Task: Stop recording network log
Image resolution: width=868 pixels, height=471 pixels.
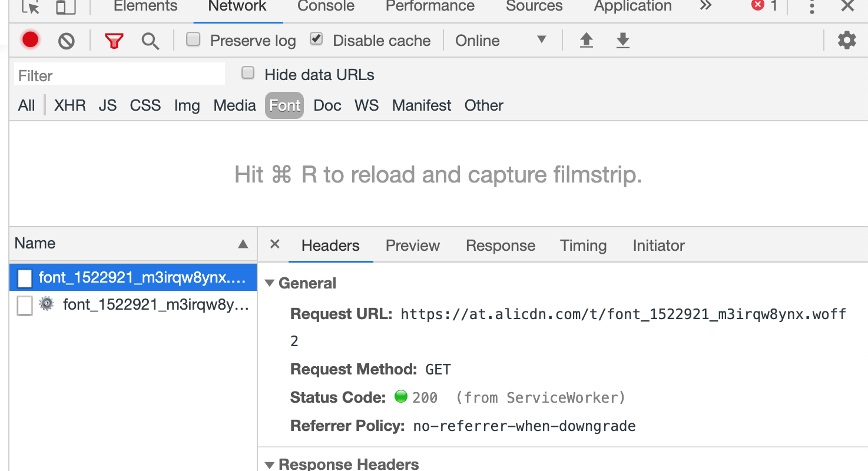Action: [x=31, y=40]
